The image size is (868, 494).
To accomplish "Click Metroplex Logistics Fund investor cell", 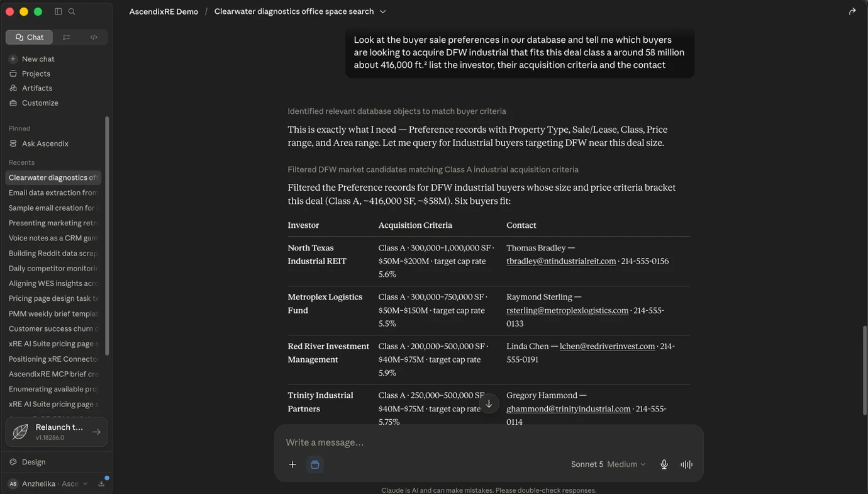I will tap(325, 303).
